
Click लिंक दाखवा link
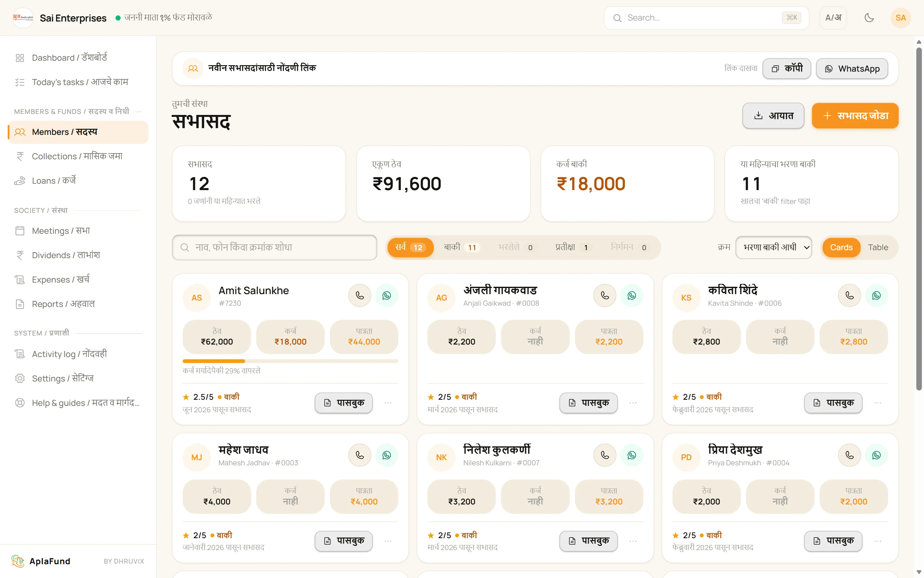point(741,68)
